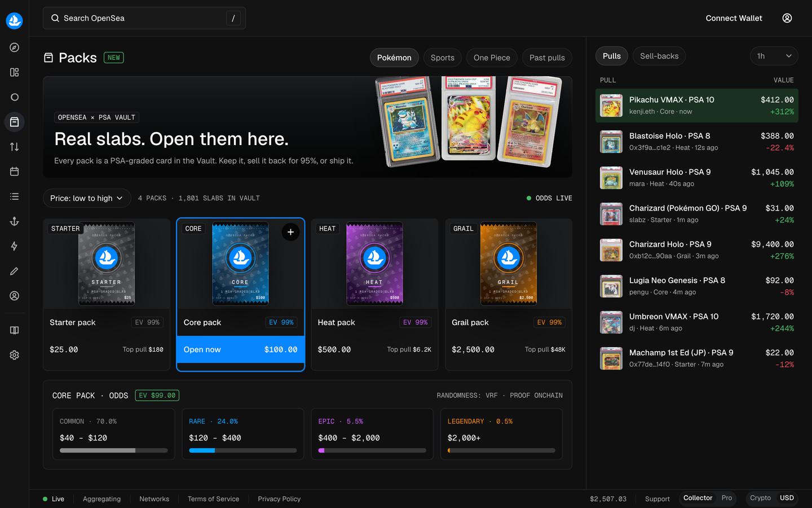Click Connect Wallet

point(734,18)
